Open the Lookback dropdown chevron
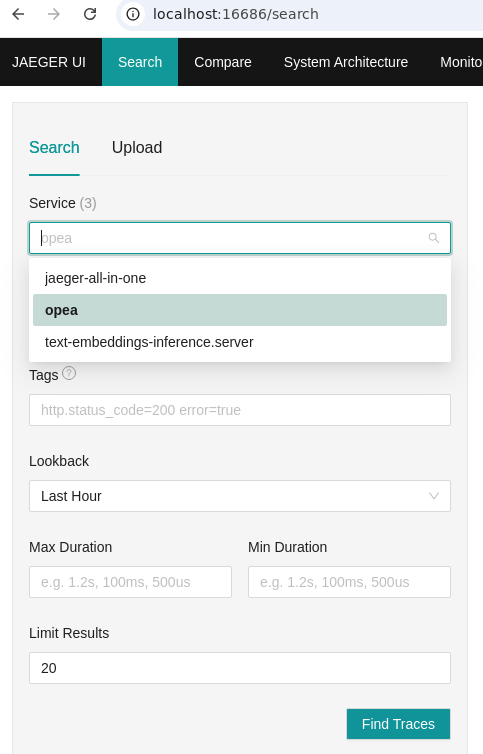483x754 pixels. [433, 496]
